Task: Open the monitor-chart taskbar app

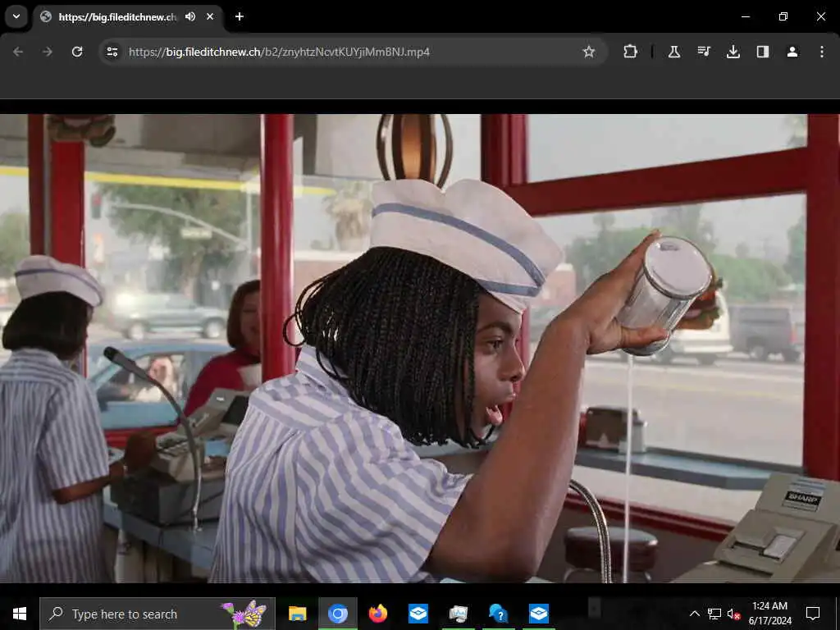Action: tap(458, 614)
